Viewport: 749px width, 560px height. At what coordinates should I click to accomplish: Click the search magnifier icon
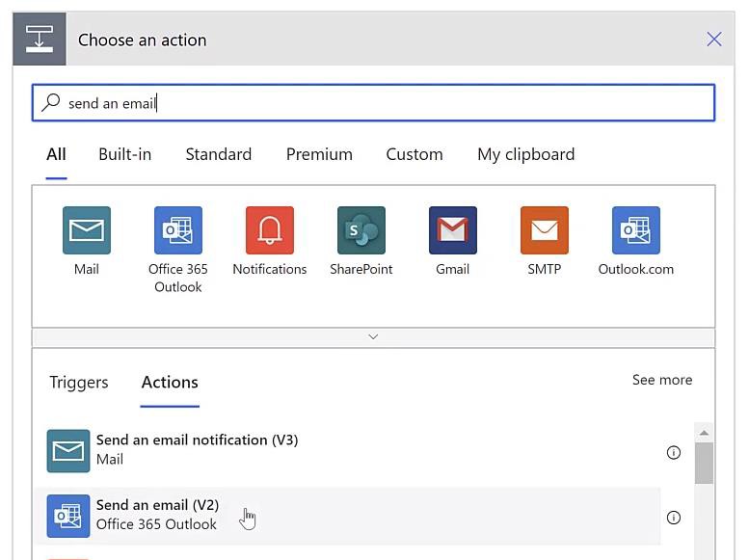[x=51, y=102]
